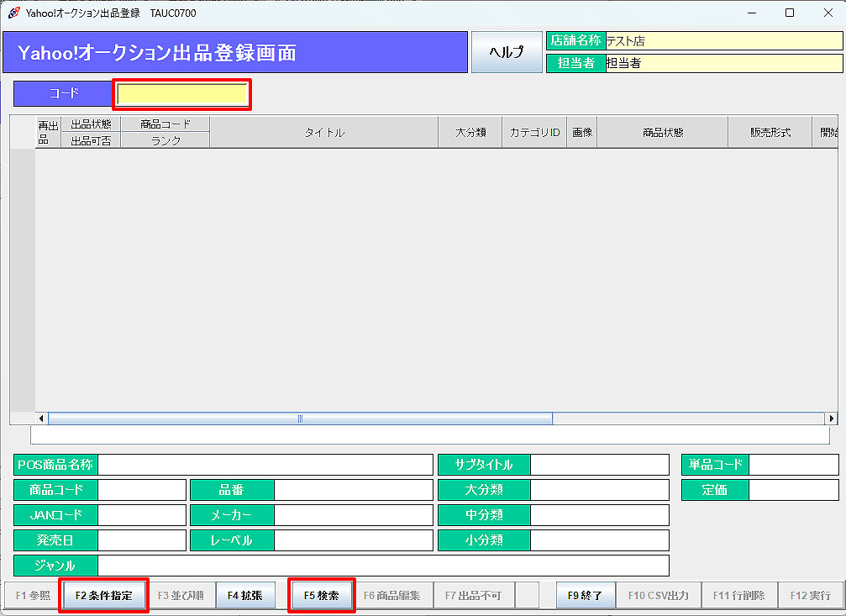Screen dimensions: 846x616
Task: Focus the yellow コード input field
Action: (181, 94)
